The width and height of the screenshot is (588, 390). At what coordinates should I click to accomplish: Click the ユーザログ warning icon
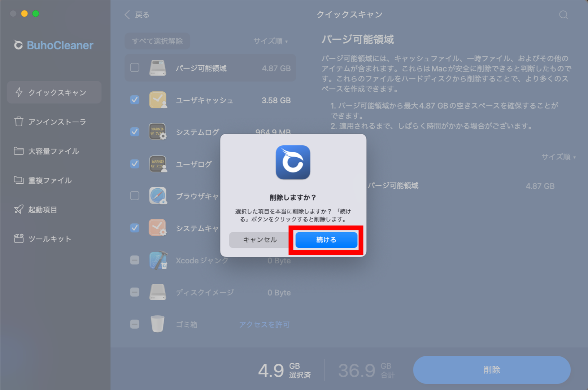[158, 164]
